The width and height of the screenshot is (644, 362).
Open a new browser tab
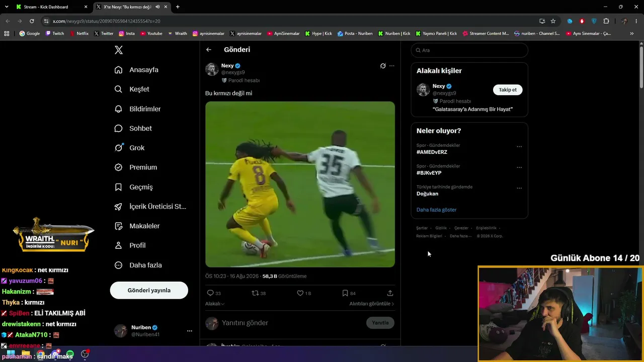(178, 7)
